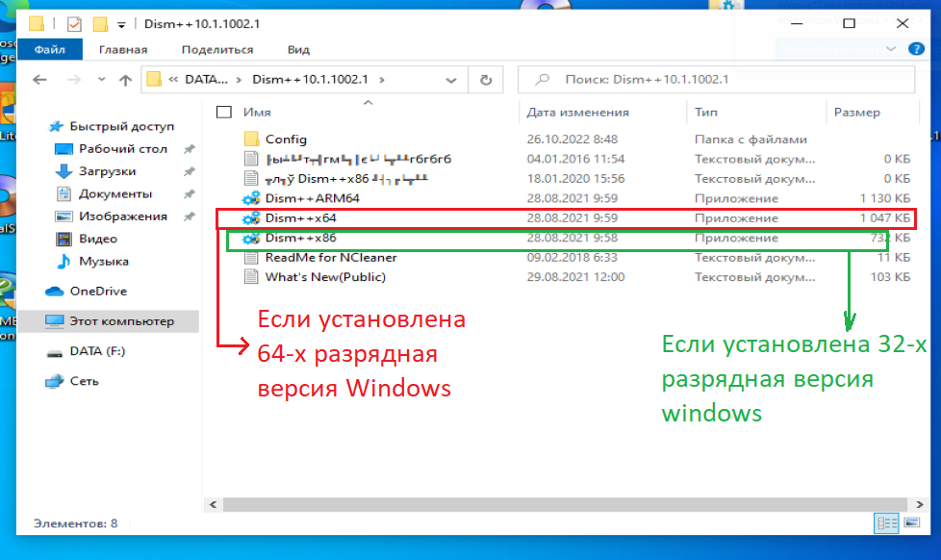Sort by Дата изменения column header
Viewport: 941px width, 560px height.
[x=578, y=113]
